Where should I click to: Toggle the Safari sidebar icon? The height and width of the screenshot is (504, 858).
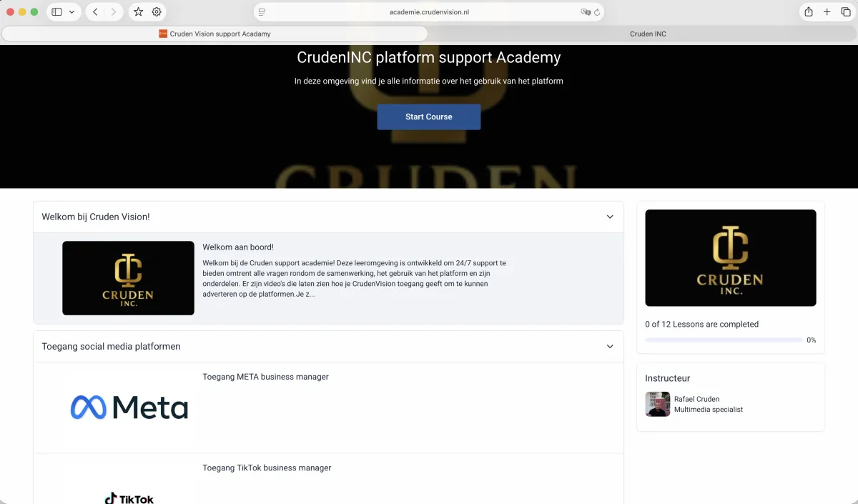(x=57, y=12)
